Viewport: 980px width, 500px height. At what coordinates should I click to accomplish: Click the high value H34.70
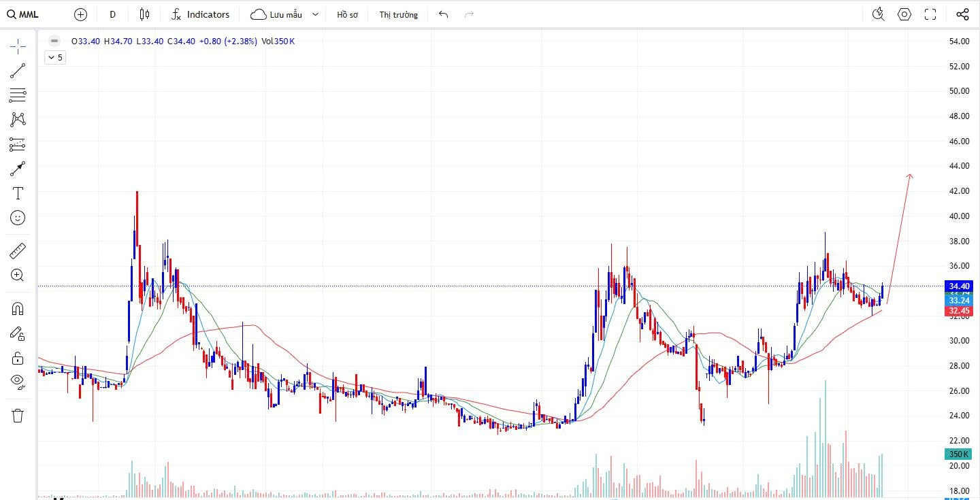118,41
